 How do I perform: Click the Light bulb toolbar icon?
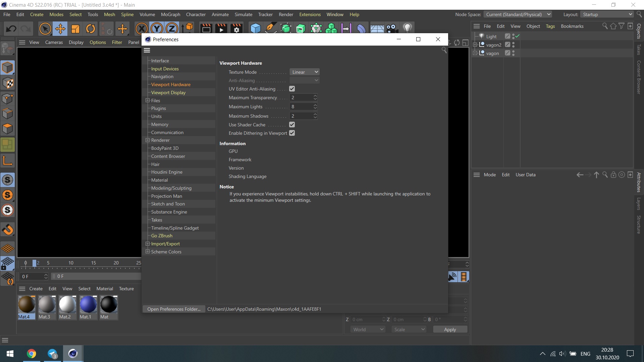pos(407,28)
